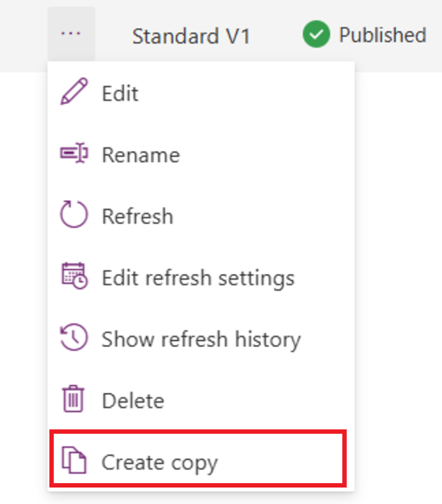Click the calendar clock refresh settings icon

point(75,276)
